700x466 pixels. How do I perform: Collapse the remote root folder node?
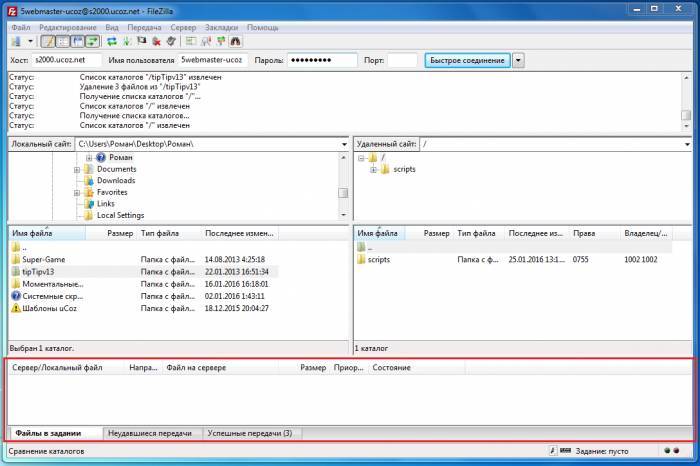pyautogui.click(x=361, y=158)
